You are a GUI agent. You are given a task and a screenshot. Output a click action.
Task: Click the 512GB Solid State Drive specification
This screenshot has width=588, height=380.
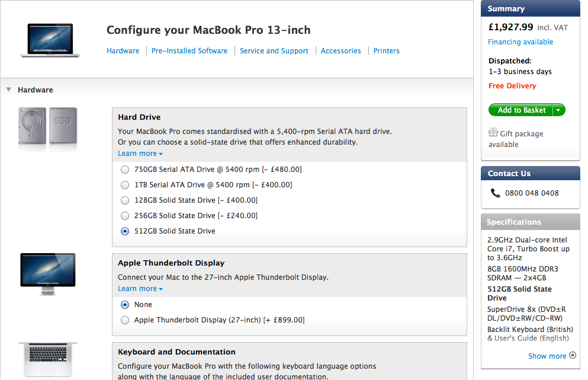tap(519, 293)
